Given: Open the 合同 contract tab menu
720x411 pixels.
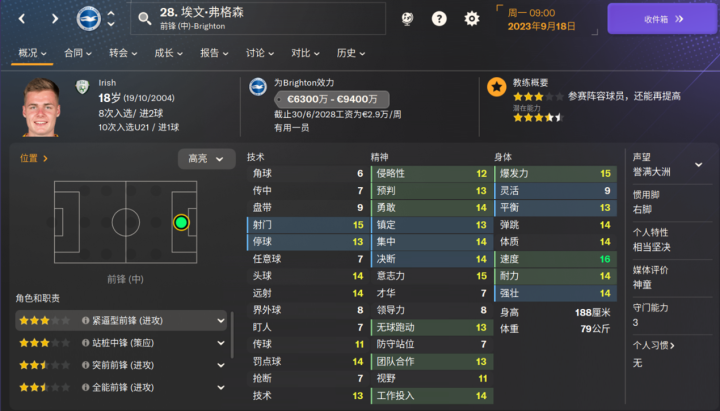Looking at the screenshot, I should click(78, 53).
